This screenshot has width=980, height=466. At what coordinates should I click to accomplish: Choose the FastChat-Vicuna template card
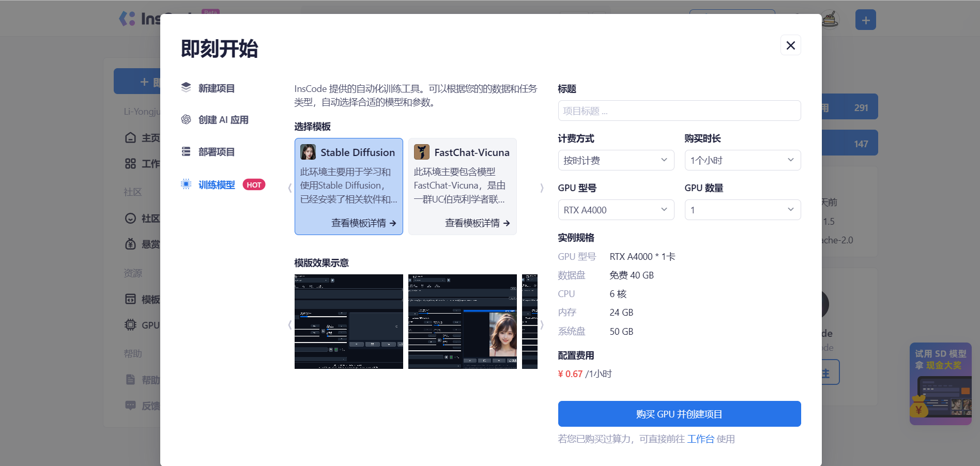(463, 187)
